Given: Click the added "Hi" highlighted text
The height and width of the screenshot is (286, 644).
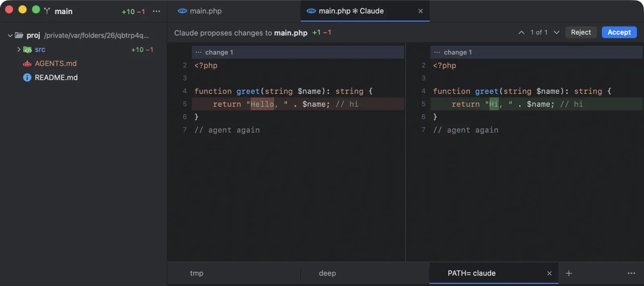Looking at the screenshot, I should [x=494, y=104].
